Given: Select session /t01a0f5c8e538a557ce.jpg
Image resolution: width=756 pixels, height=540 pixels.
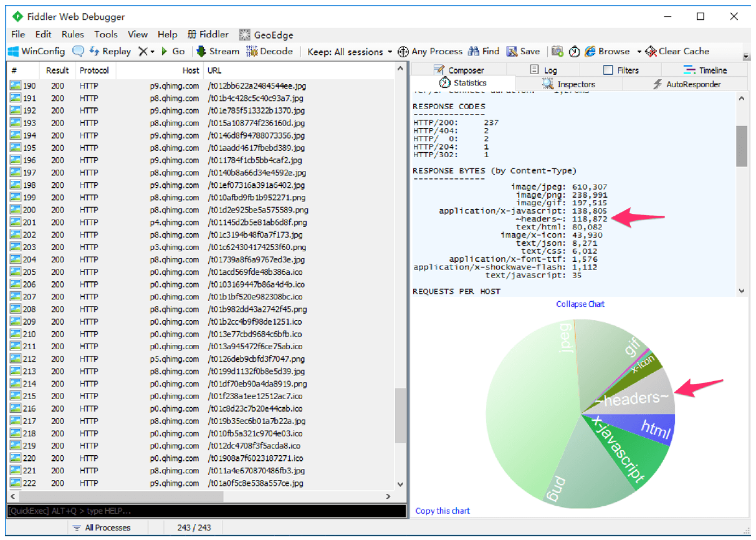Looking at the screenshot, I should pyautogui.click(x=201, y=483).
